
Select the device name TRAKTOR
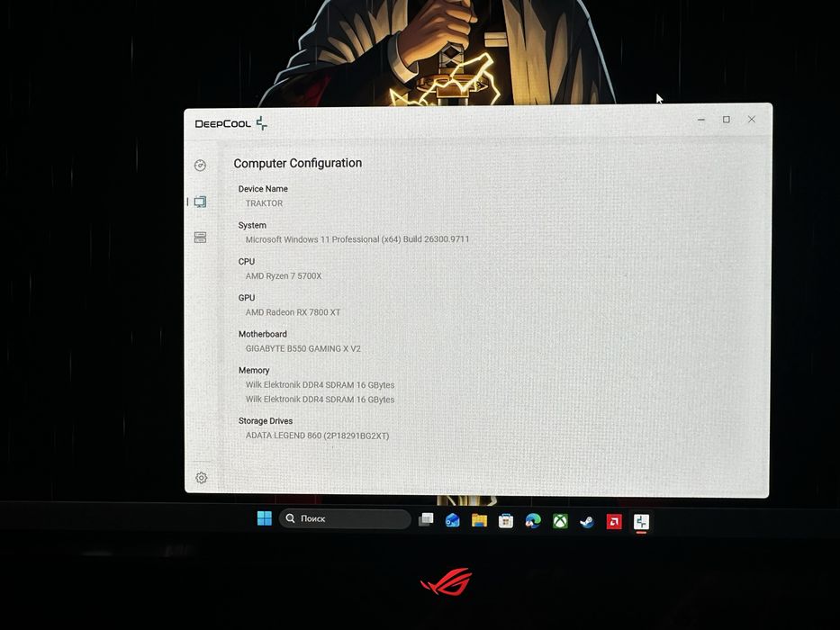[x=264, y=203]
